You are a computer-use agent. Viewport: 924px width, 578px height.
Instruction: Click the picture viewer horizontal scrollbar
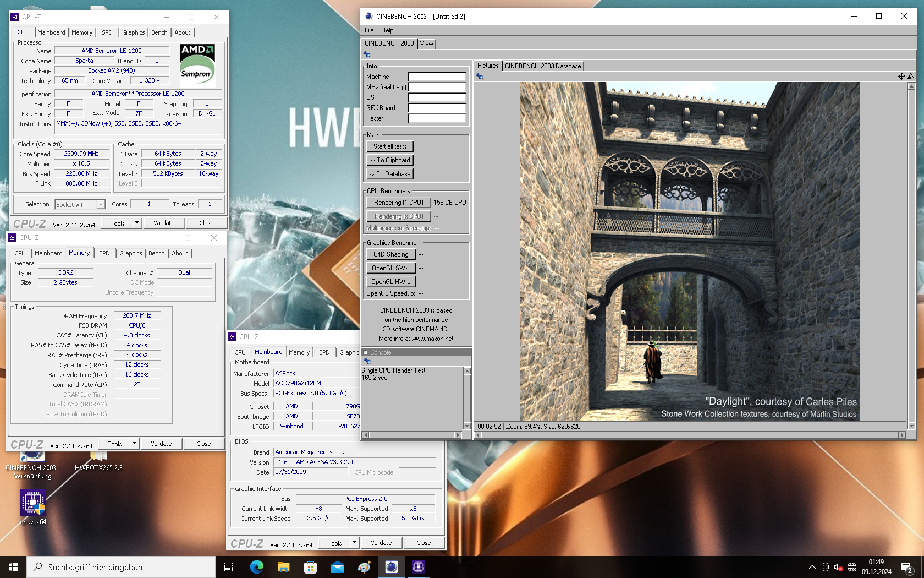[690, 435]
